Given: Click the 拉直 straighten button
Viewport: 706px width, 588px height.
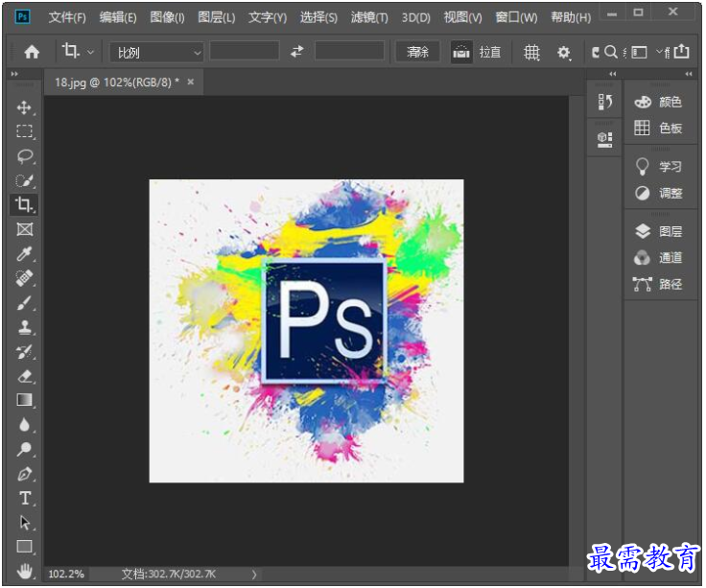Looking at the screenshot, I should coord(490,52).
